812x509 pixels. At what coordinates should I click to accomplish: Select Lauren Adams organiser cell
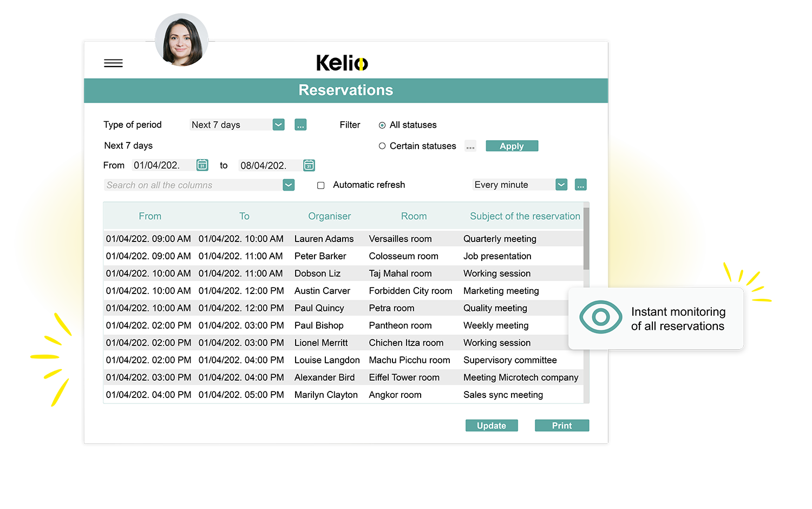point(324,239)
